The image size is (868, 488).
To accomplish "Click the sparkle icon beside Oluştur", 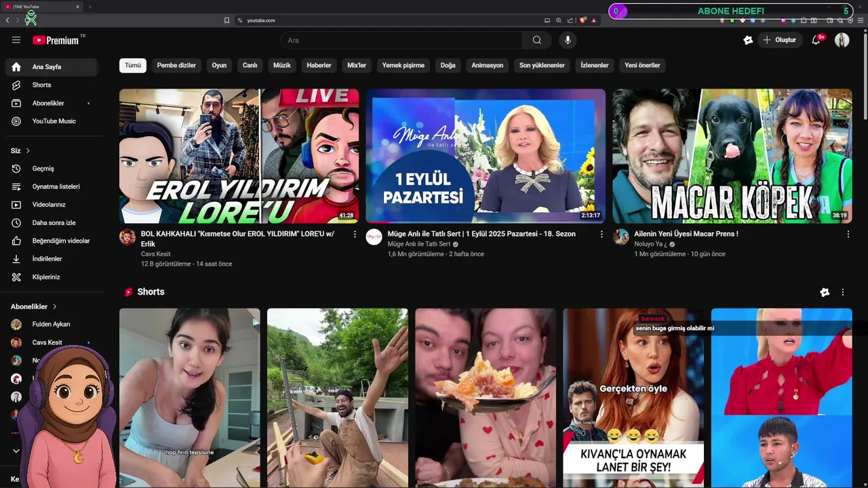I will coord(748,40).
